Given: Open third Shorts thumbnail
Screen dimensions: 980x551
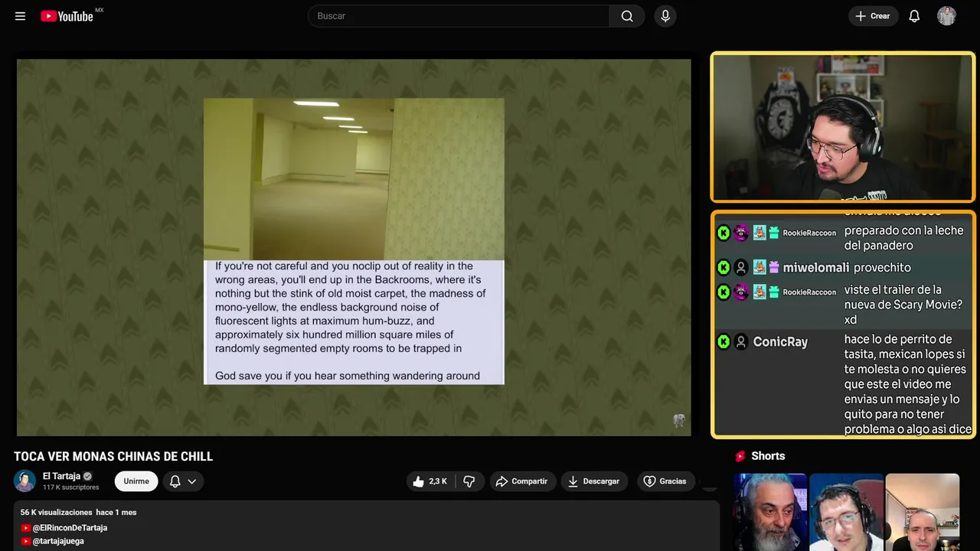Looking at the screenshot, I should coord(922,512).
